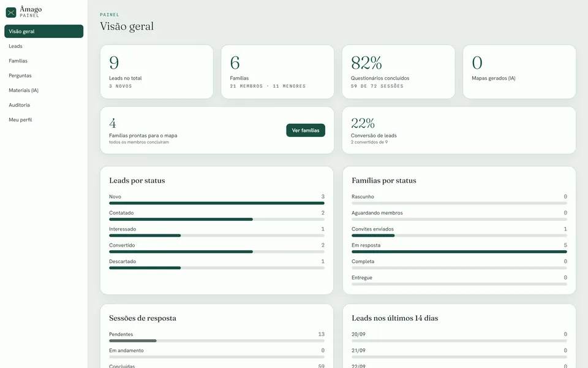Click 'todos os membros concluíram' text

click(x=139, y=142)
